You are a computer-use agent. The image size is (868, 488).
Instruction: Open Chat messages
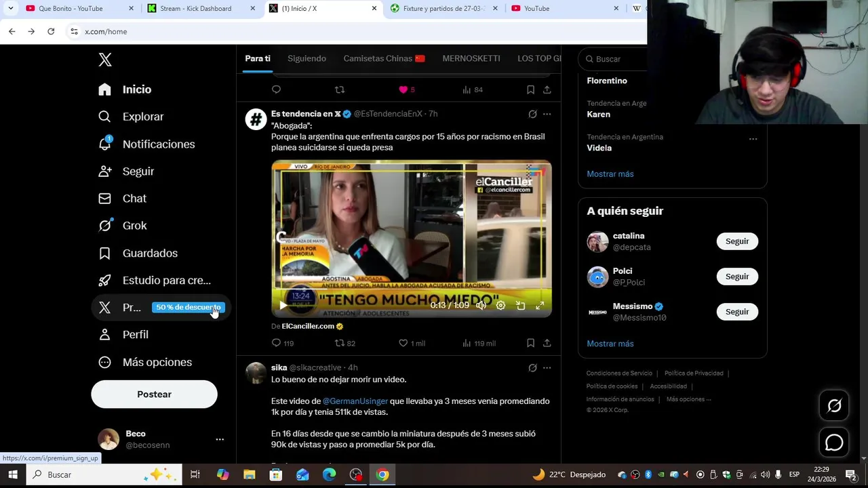tap(122, 199)
